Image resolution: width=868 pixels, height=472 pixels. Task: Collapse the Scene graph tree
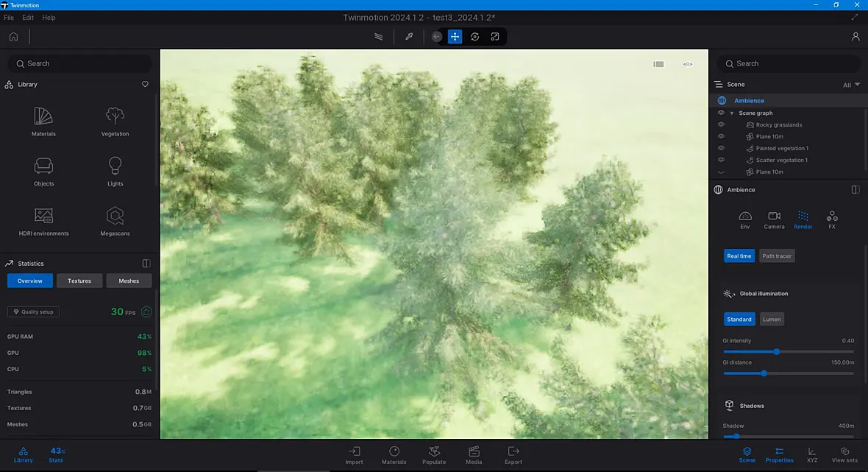click(732, 113)
